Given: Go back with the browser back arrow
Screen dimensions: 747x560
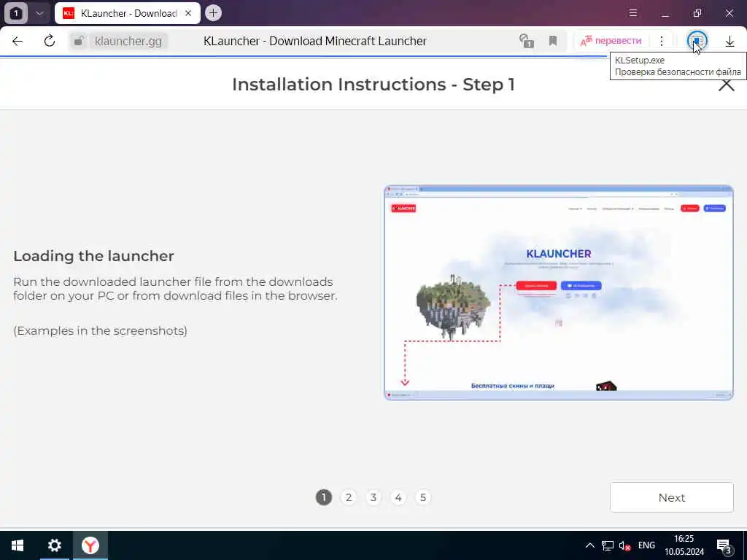Looking at the screenshot, I should click(x=18, y=41).
